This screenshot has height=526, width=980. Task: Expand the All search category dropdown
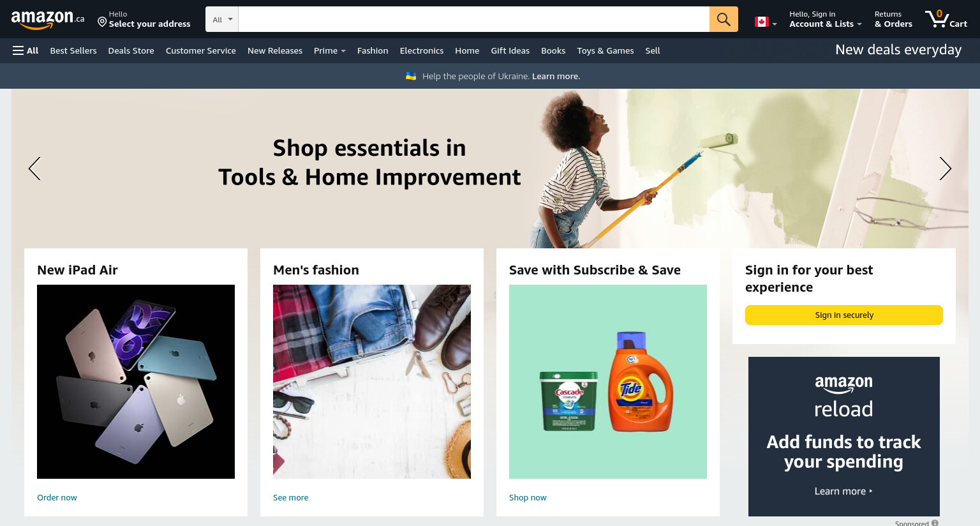(222, 19)
